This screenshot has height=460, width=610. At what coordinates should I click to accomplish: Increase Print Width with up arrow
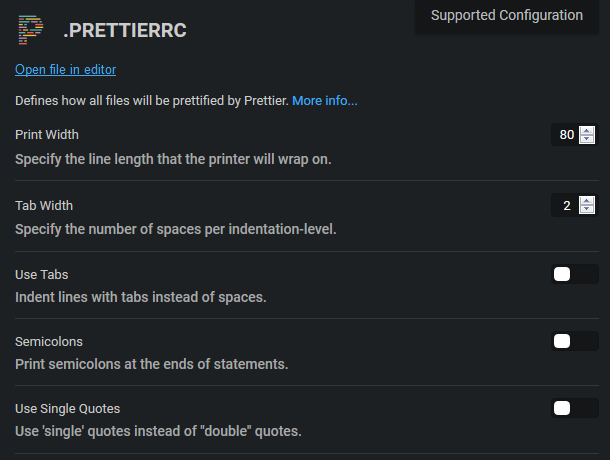(x=587, y=130)
